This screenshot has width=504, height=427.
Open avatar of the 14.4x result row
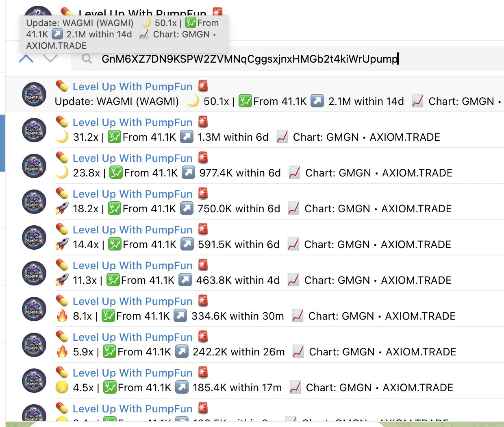(34, 237)
